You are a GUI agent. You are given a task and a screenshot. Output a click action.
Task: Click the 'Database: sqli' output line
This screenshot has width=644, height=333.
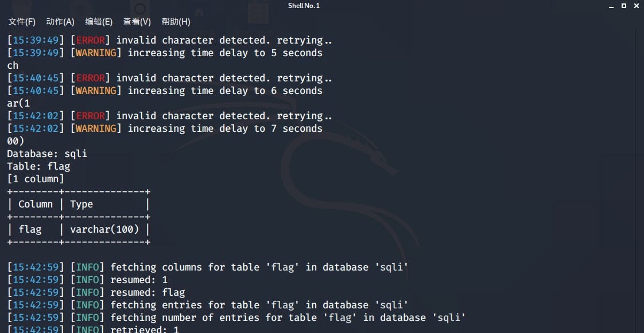(46, 153)
